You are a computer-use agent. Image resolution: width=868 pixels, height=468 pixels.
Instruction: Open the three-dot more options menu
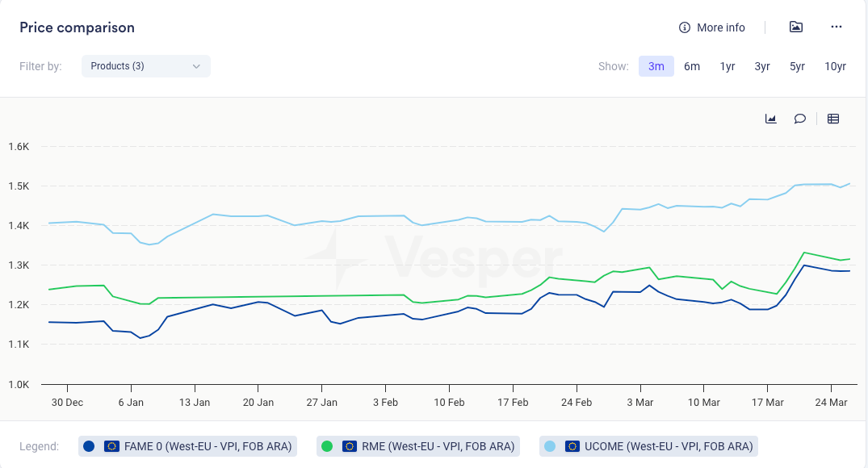coord(837,27)
